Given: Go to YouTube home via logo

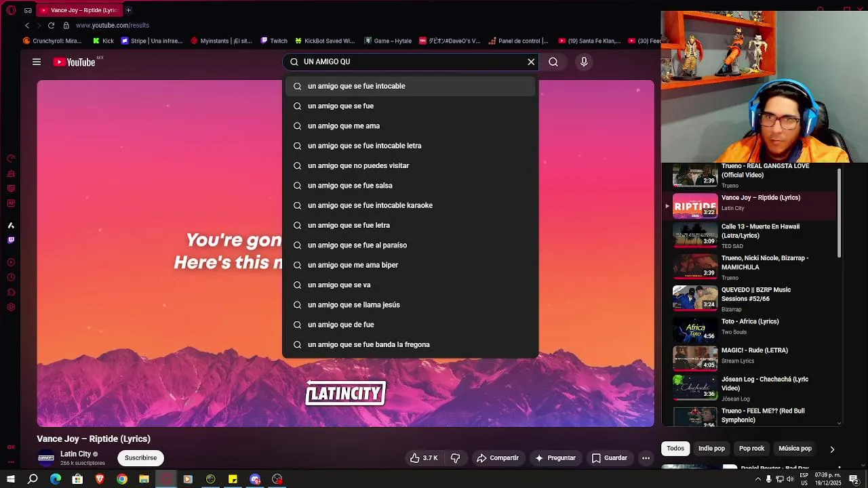Looking at the screenshot, I should click(75, 62).
